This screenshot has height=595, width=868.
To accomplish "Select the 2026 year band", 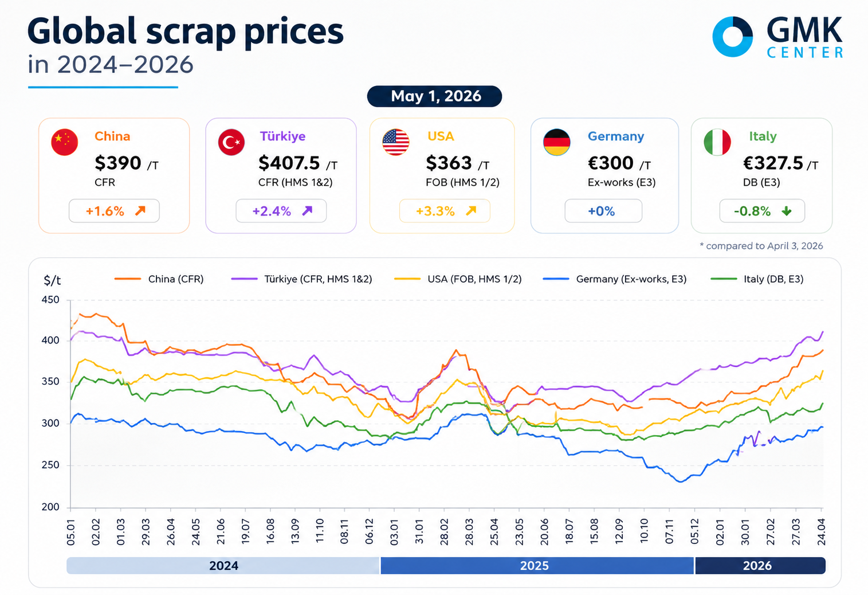I will (760, 566).
